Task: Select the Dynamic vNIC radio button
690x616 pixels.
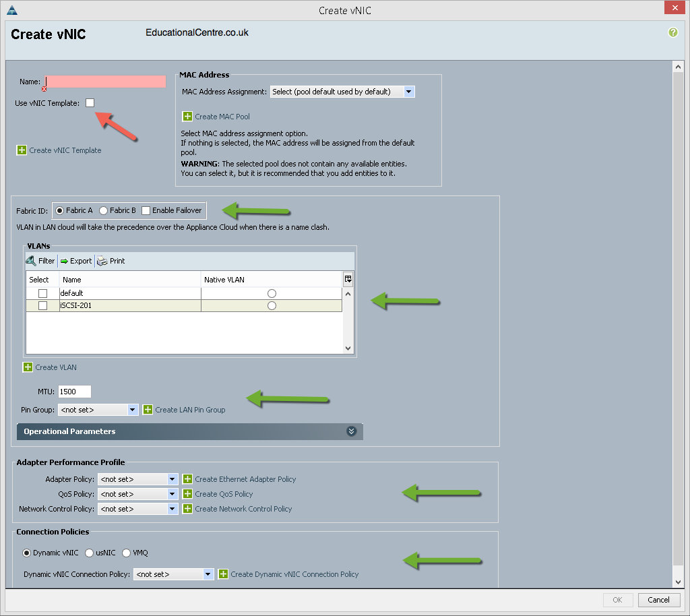Action: tap(26, 553)
